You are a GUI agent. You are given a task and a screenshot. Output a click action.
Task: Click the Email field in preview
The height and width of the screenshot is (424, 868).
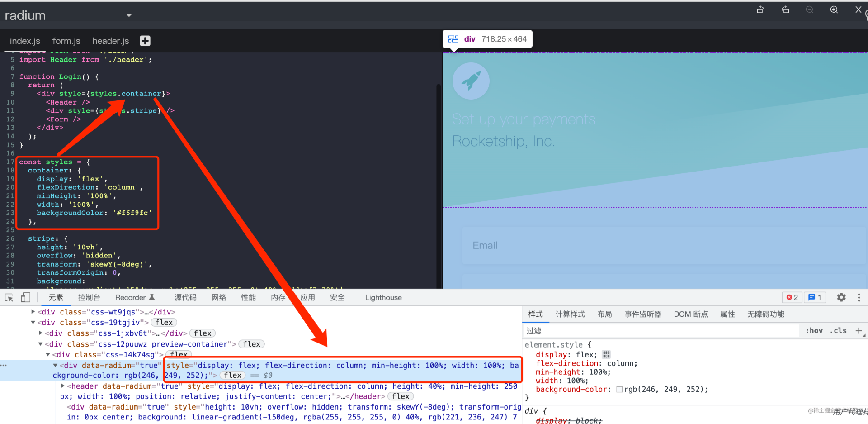click(664, 245)
